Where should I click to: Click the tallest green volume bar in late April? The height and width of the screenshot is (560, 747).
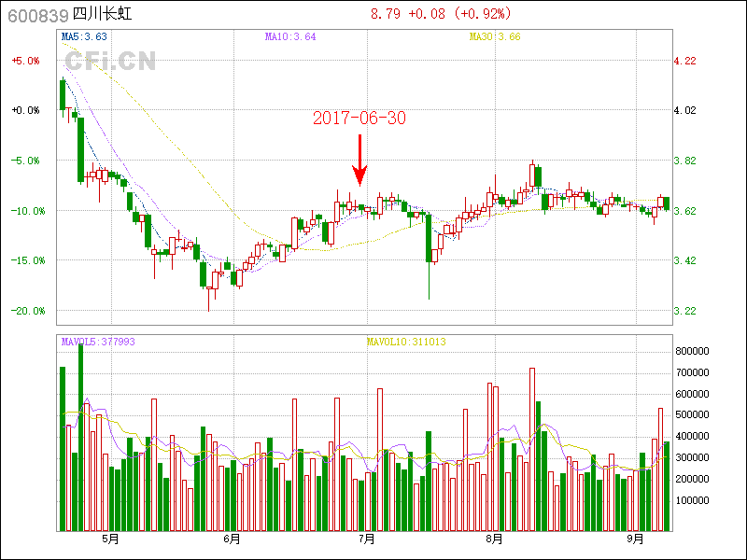point(81,437)
